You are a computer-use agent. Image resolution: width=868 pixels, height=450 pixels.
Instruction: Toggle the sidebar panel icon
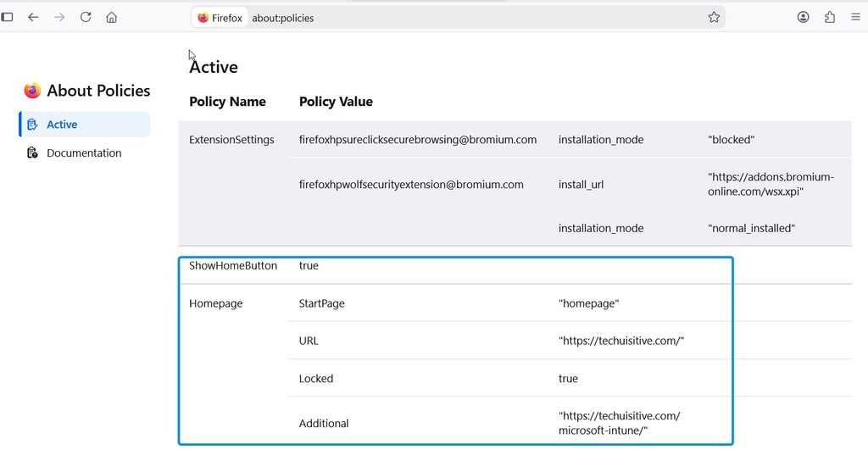[x=7, y=17]
